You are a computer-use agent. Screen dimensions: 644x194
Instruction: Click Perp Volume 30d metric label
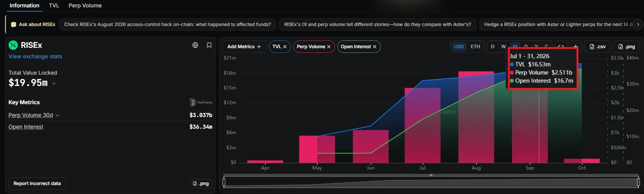(x=31, y=115)
